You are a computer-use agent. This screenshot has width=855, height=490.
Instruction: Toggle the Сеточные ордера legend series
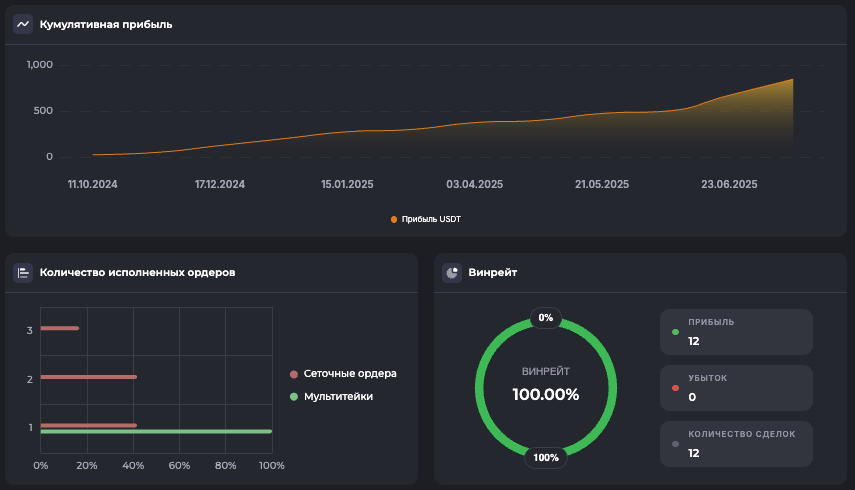pos(343,374)
